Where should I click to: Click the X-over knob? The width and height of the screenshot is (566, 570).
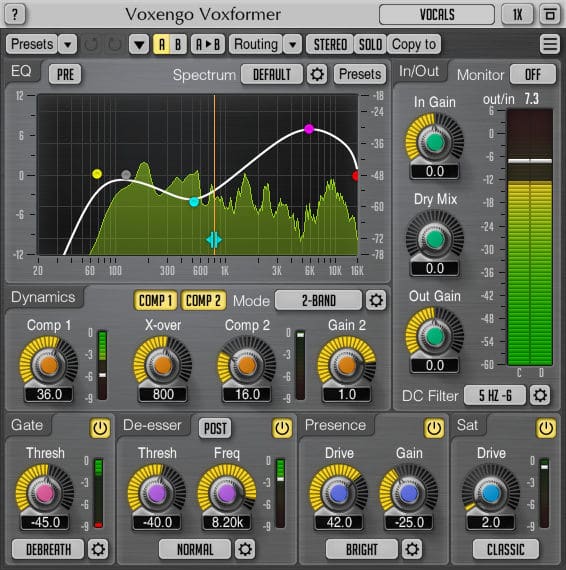tap(163, 365)
